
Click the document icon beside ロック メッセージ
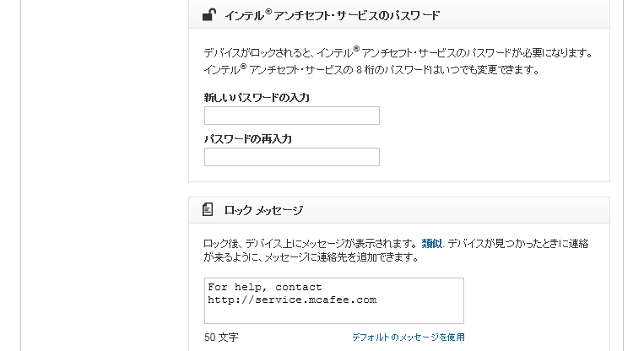point(208,209)
